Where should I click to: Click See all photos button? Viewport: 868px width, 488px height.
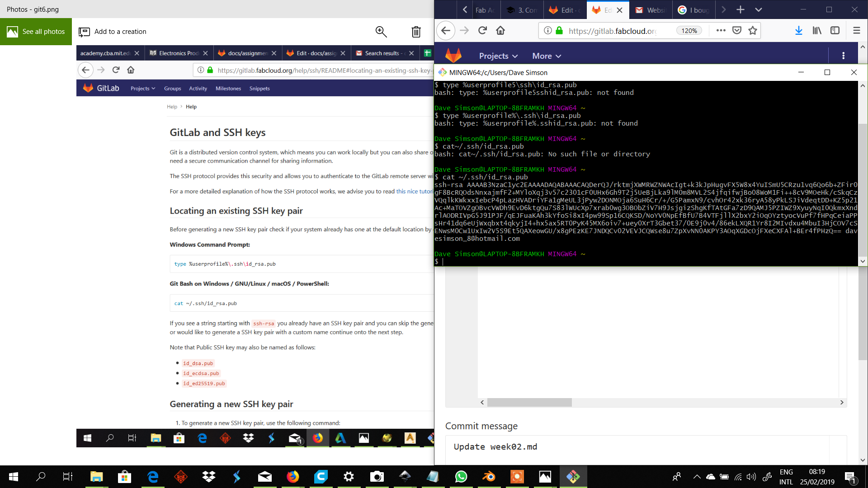(36, 32)
